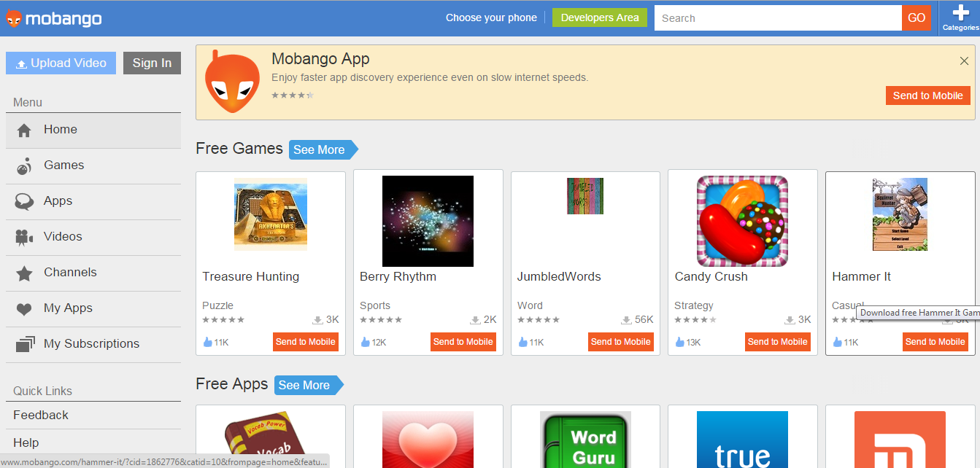Click Candy Crush download count icon
980x468 pixels.
[790, 320]
